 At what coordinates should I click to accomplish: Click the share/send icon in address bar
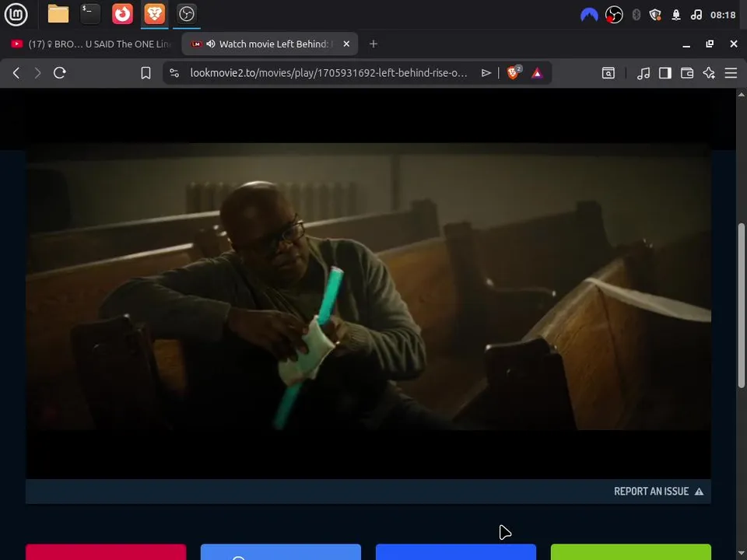pyautogui.click(x=486, y=73)
